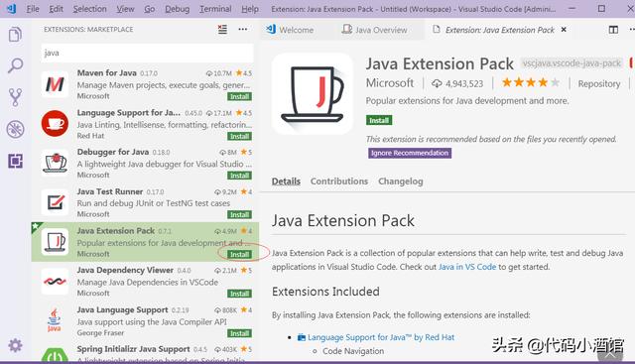Screen dimensions: 635x364
Task: Click Ignore Recommendation button
Action: coord(410,153)
